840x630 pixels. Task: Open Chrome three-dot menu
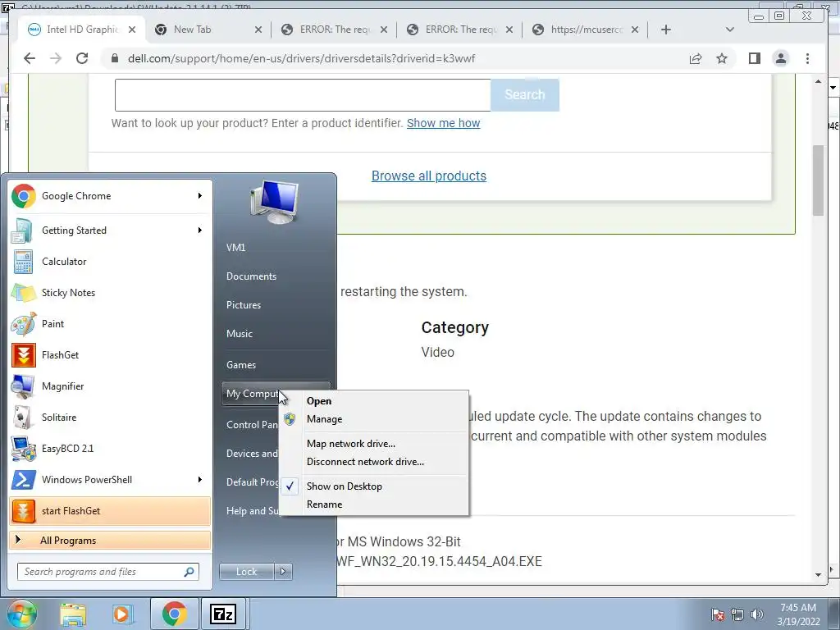coord(807,58)
